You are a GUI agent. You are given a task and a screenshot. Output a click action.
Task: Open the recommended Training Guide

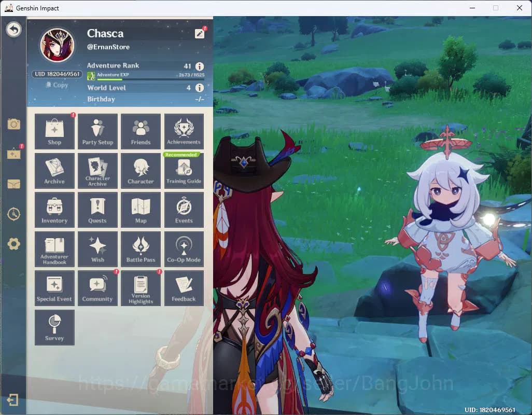(x=184, y=171)
